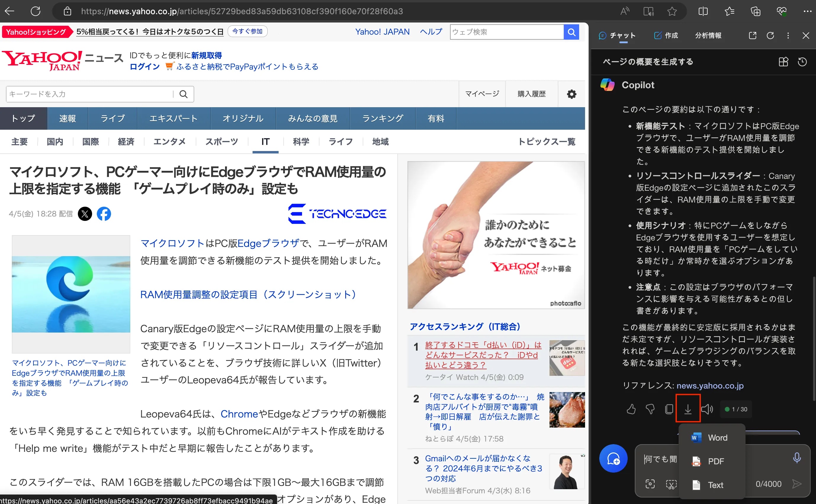Open the スポーツ category

click(221, 142)
